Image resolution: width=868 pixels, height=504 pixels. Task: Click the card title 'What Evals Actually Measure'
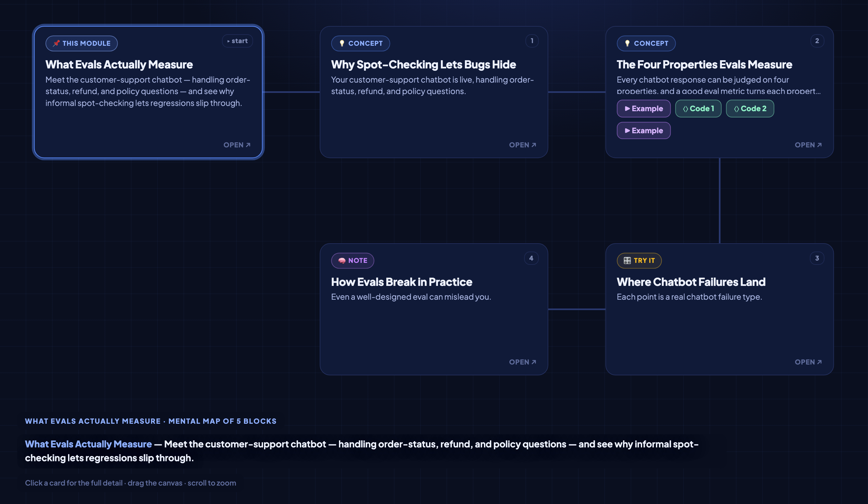click(119, 64)
